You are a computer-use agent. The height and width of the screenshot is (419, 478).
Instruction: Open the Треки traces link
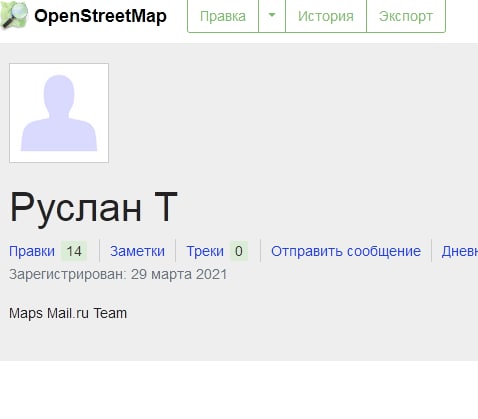tap(205, 251)
